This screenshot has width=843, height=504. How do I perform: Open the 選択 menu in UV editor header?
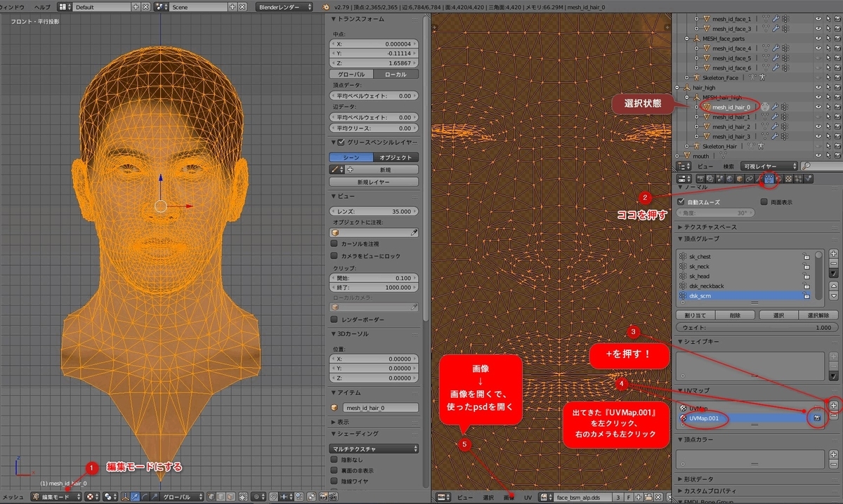488,497
